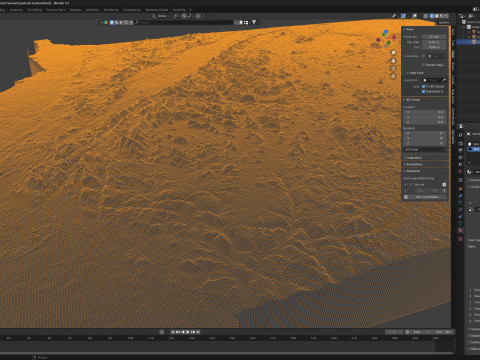Toggle the snapping magnet button
The image size is (480, 360).
coord(184,16)
